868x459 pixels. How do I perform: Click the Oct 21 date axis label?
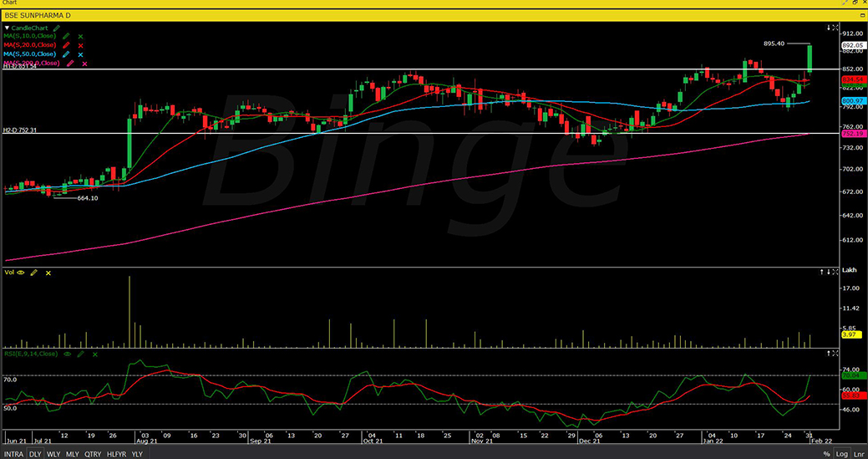[x=373, y=441]
